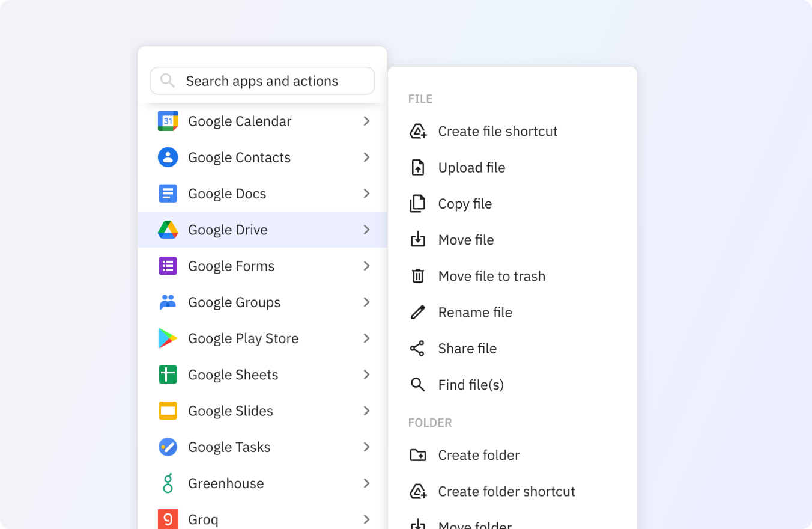The image size is (812, 529).
Task: Click the Google Docs app icon
Action: pyautogui.click(x=168, y=194)
